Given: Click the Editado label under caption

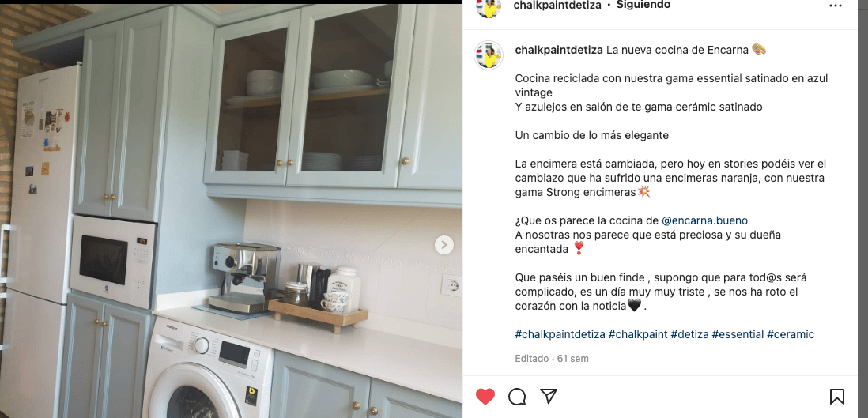Looking at the screenshot, I should tap(531, 358).
